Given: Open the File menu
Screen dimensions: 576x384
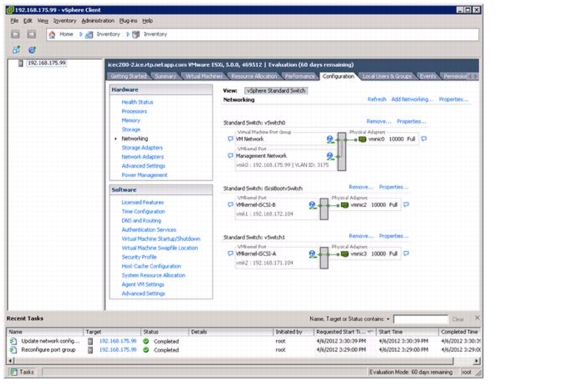Looking at the screenshot, I should (14, 21).
